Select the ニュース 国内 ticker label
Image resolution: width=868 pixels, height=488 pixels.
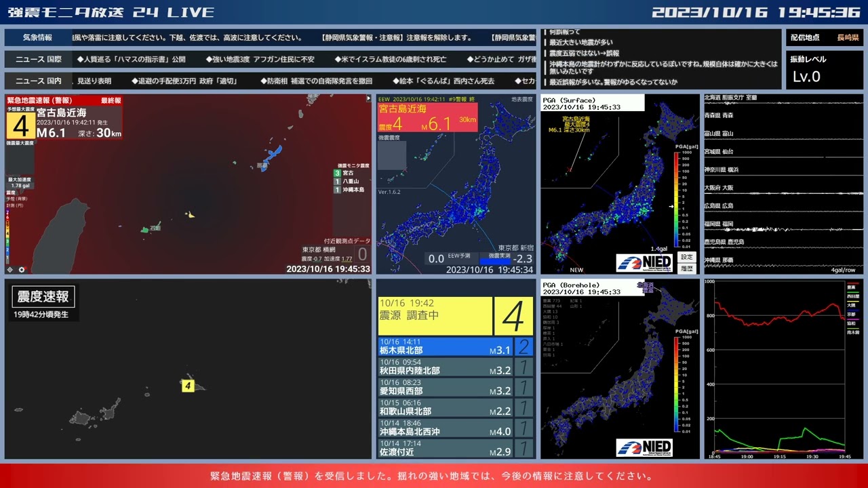[x=38, y=81]
